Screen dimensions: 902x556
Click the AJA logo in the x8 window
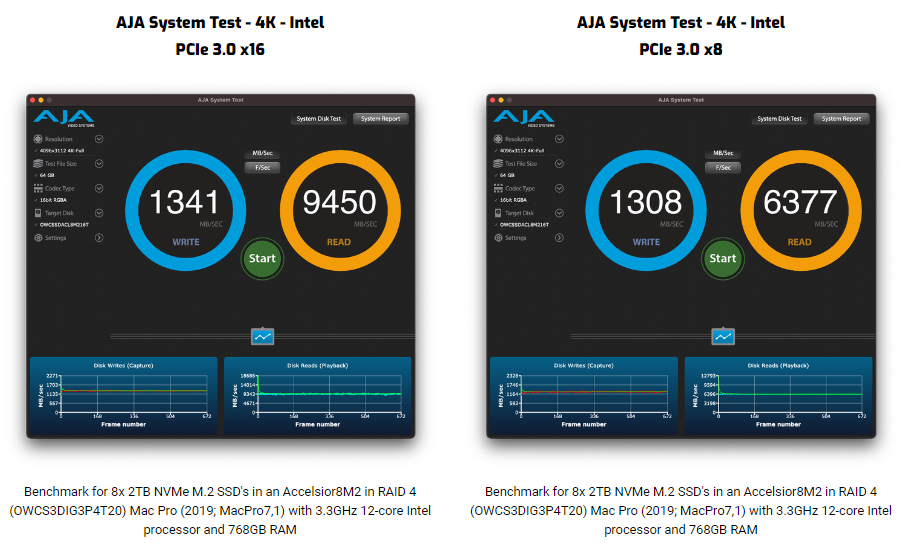click(523, 118)
